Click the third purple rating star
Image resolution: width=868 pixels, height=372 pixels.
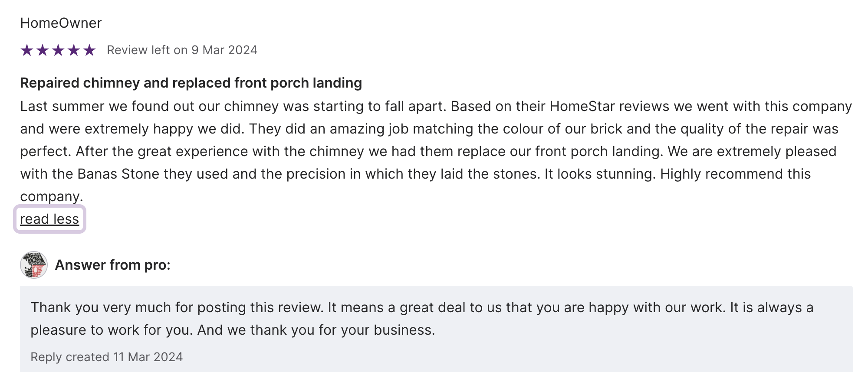pyautogui.click(x=58, y=50)
